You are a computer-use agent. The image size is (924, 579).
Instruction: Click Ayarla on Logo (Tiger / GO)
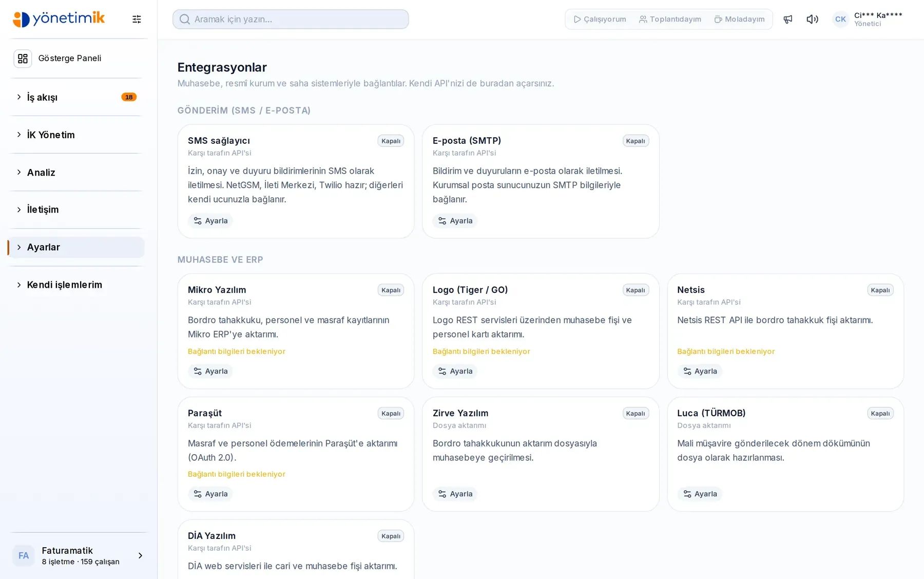click(455, 371)
